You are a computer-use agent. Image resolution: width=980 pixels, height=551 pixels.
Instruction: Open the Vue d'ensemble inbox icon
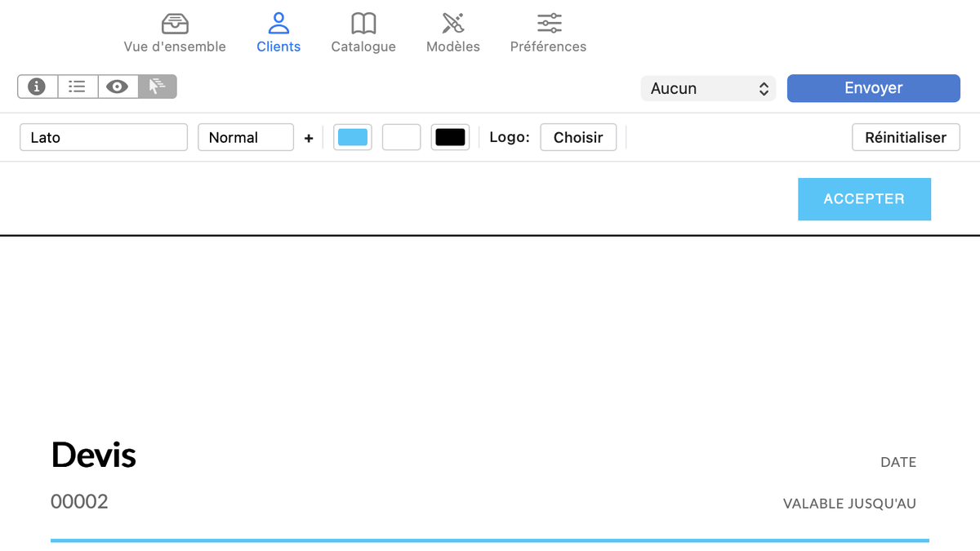175,24
